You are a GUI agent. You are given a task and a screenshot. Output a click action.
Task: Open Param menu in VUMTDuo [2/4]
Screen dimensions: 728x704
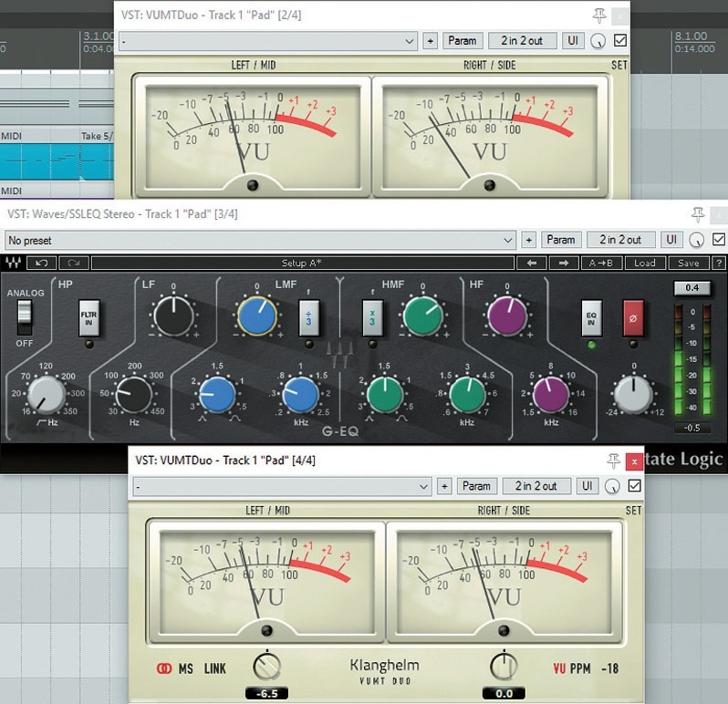(x=463, y=41)
